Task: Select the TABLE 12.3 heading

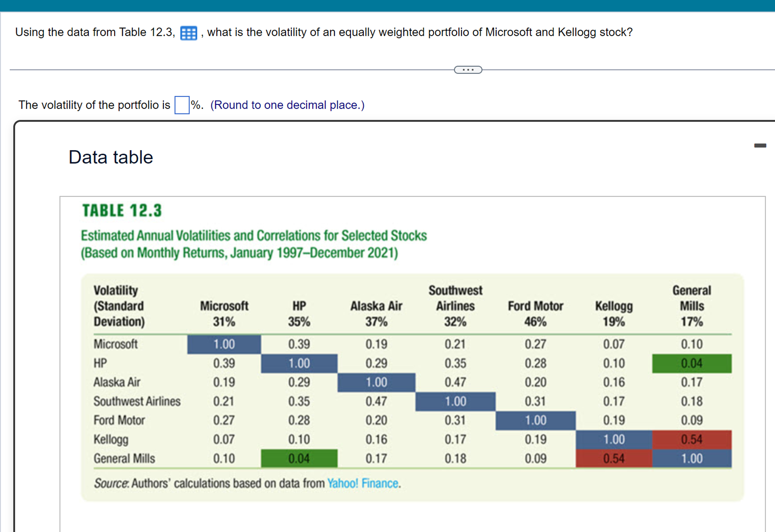Action: point(122,210)
